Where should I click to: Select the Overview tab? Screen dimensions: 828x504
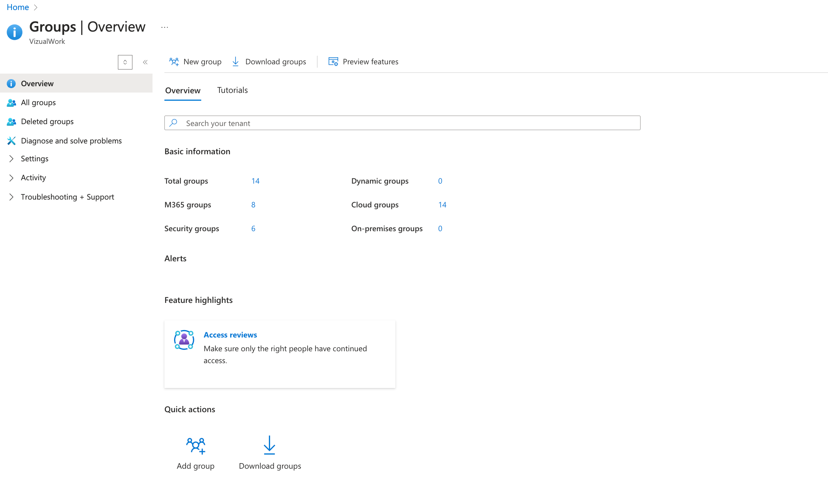point(183,90)
